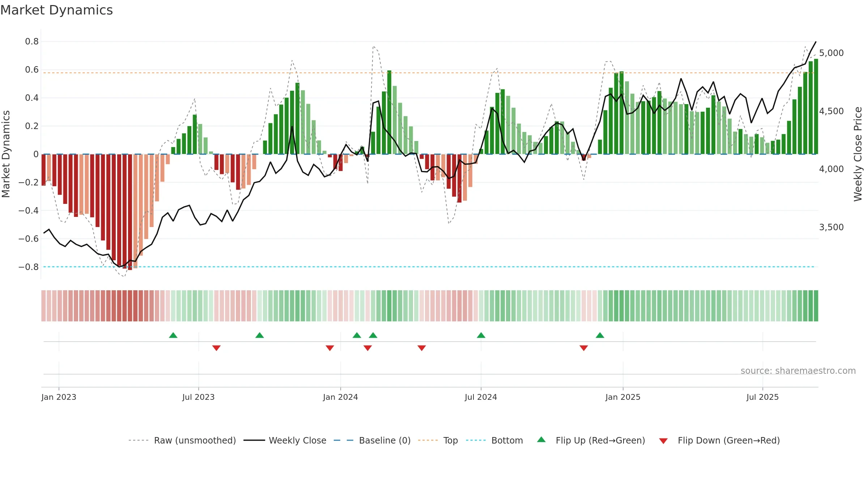
Task: Click the Flip Up marker just after Jul 2024
Action: (481, 335)
